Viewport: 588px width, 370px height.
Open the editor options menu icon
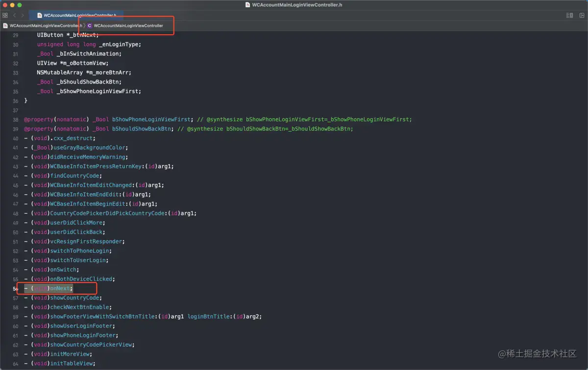click(x=569, y=15)
